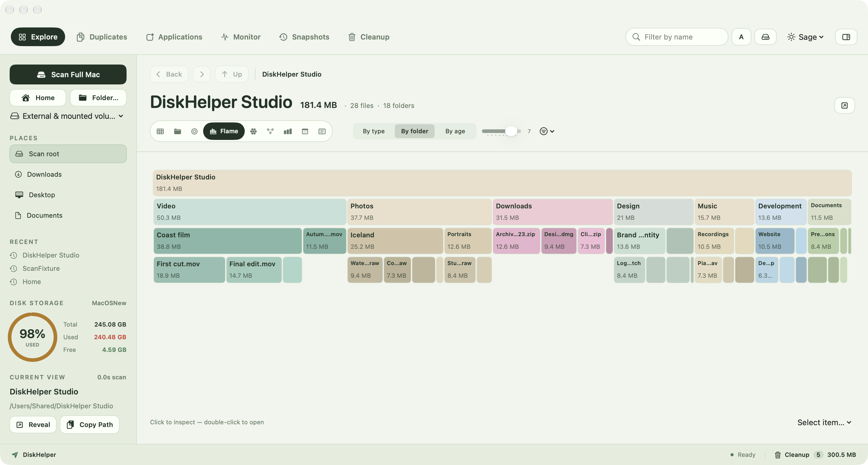Screen dimensions: 868x465
Task: Expand External & mounted volumes list
Action: tap(67, 116)
